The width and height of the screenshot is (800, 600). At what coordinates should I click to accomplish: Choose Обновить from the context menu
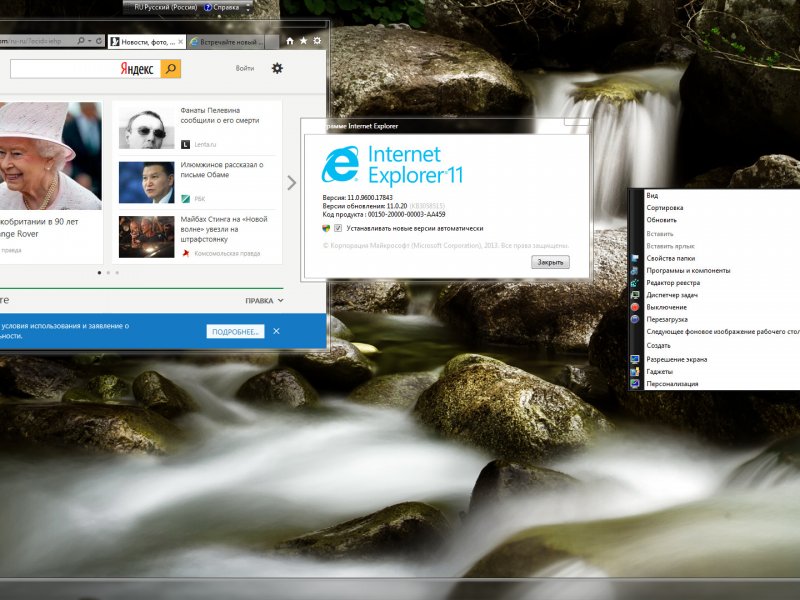click(x=722, y=220)
